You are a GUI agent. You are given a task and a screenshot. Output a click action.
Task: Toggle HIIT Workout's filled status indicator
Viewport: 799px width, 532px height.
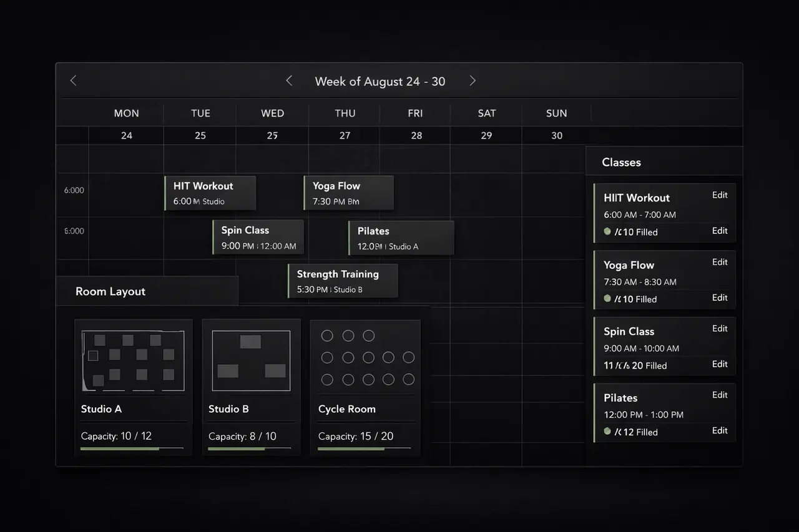pyautogui.click(x=607, y=231)
